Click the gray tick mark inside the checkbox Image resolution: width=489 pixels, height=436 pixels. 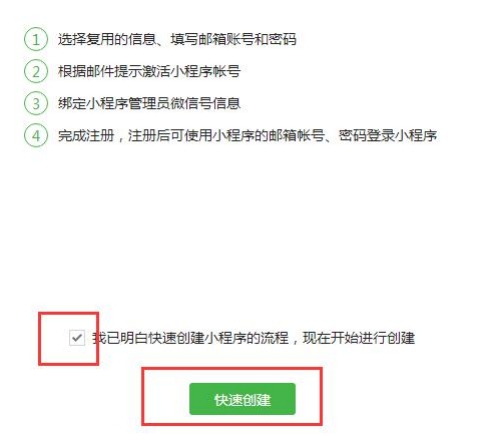coord(77,338)
